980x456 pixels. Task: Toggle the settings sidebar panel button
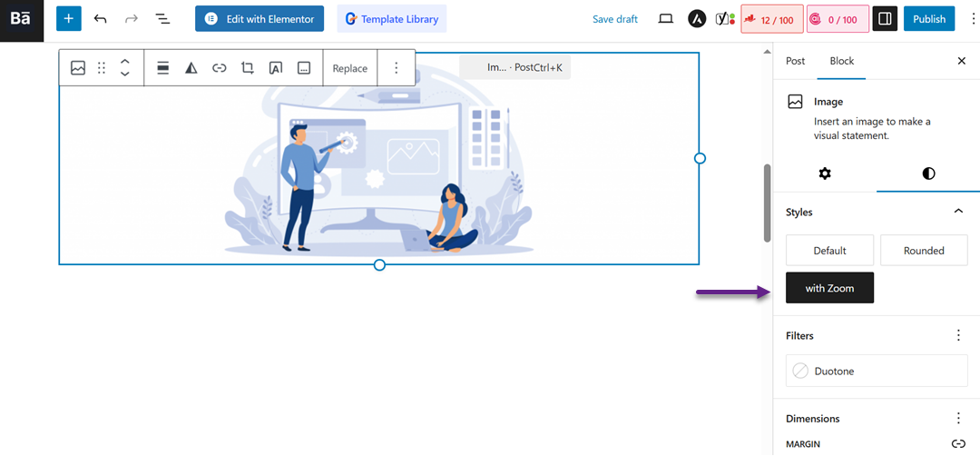[885, 18]
